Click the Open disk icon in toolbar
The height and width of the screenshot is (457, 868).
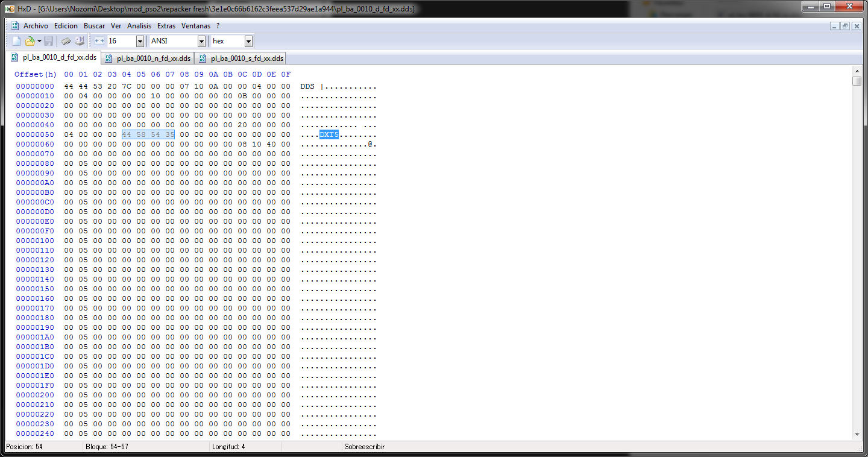[80, 41]
